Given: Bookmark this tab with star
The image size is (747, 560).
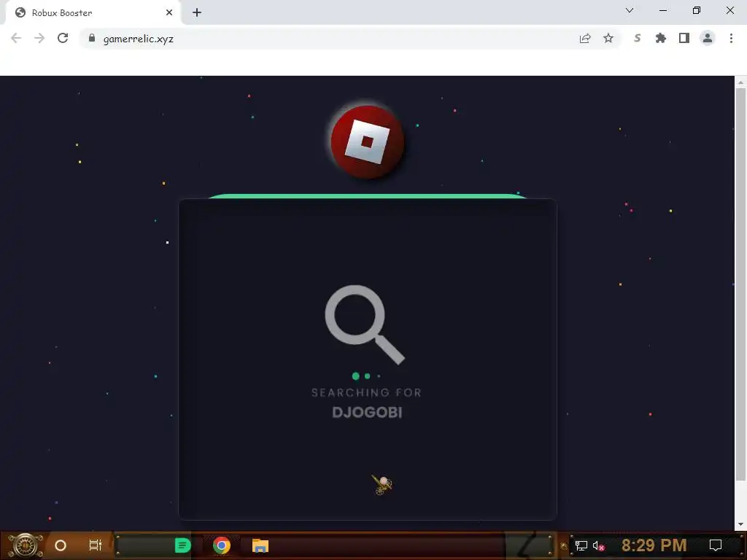Looking at the screenshot, I should pyautogui.click(x=608, y=38).
